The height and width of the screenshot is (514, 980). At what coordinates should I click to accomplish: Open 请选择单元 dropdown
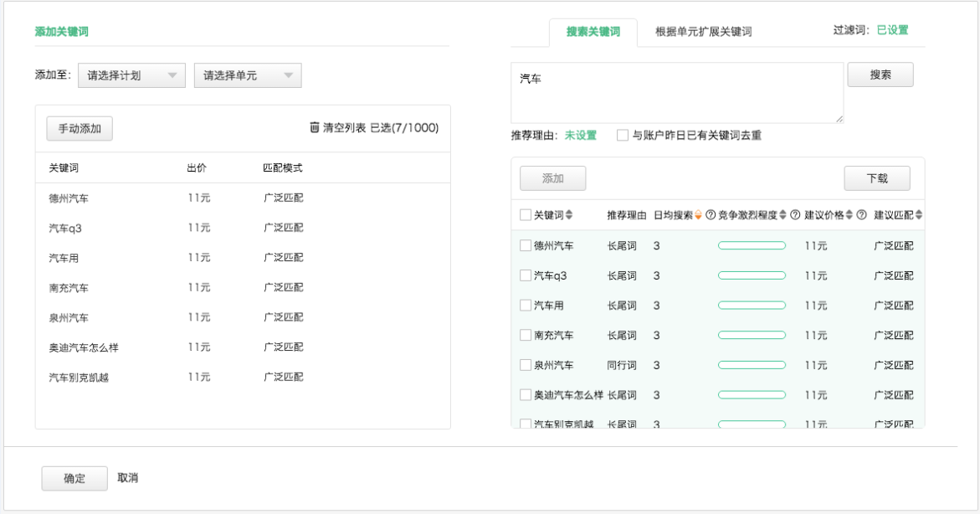[248, 75]
